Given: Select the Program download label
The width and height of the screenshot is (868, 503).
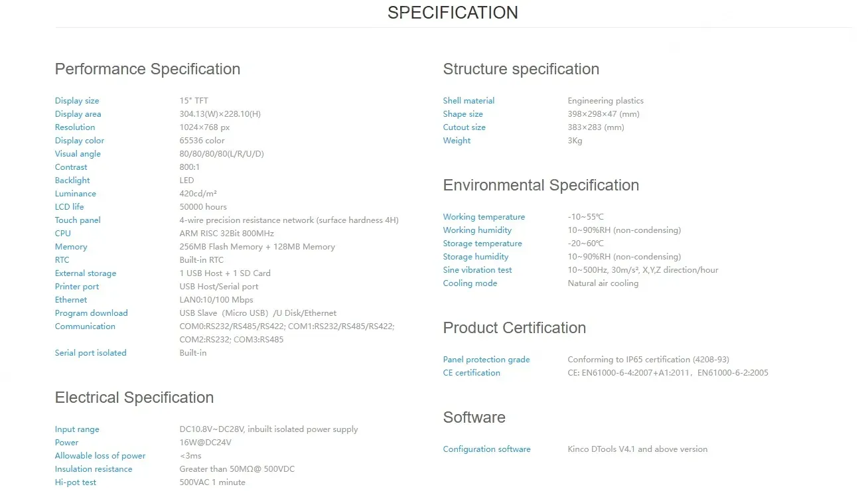Looking at the screenshot, I should 91,313.
